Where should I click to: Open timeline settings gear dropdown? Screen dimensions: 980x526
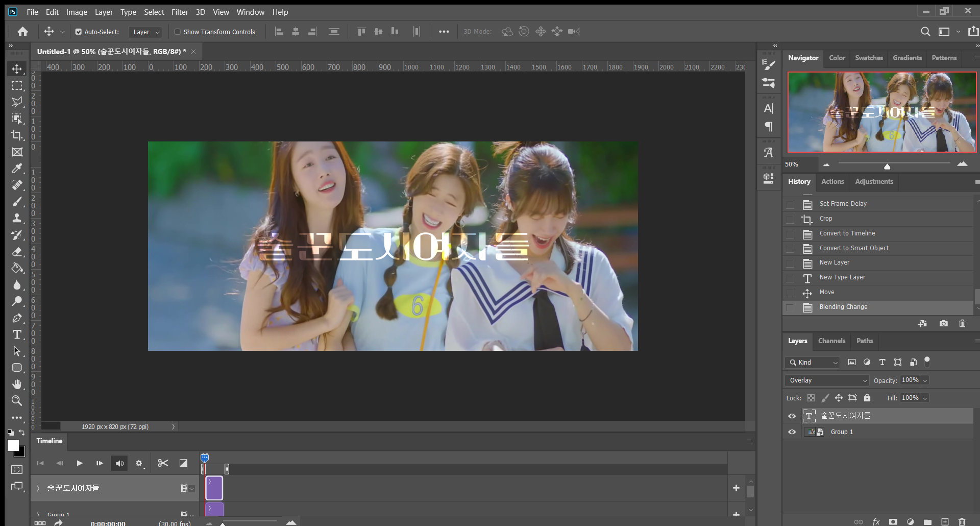pos(139,463)
